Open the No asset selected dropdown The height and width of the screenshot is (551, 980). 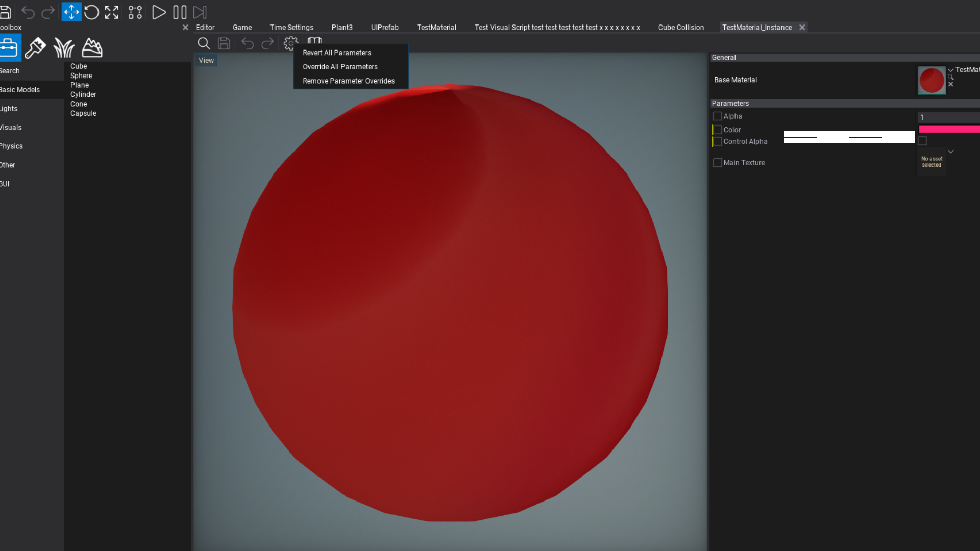coord(950,152)
